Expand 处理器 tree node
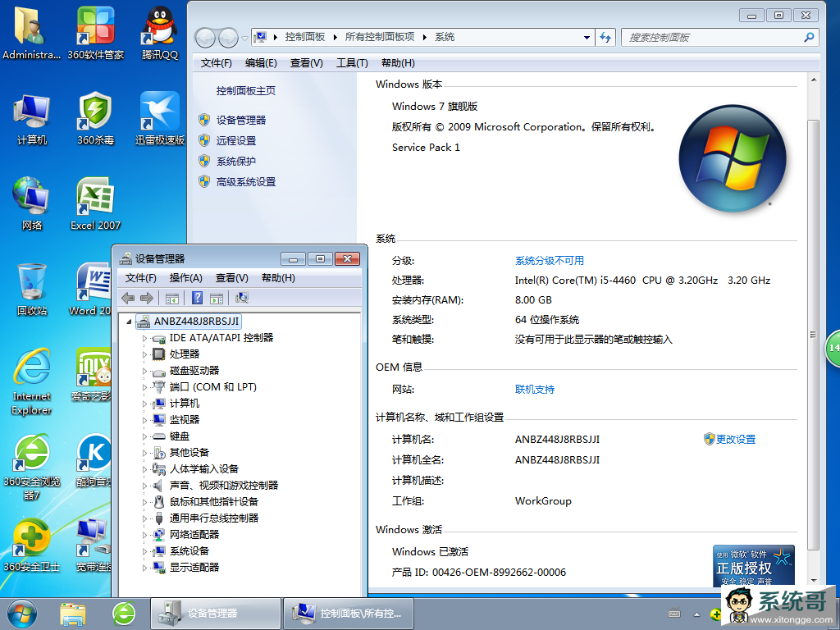The image size is (840, 630). point(144,354)
